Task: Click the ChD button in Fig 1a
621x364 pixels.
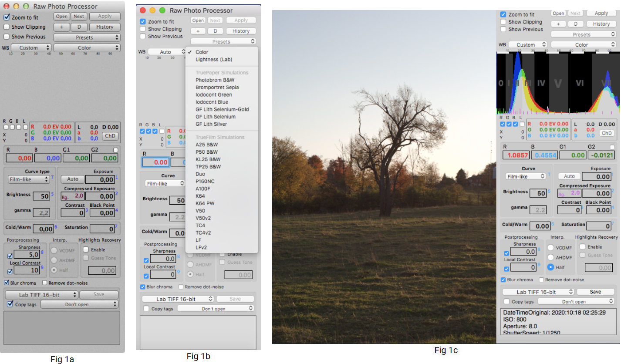Action: point(110,136)
